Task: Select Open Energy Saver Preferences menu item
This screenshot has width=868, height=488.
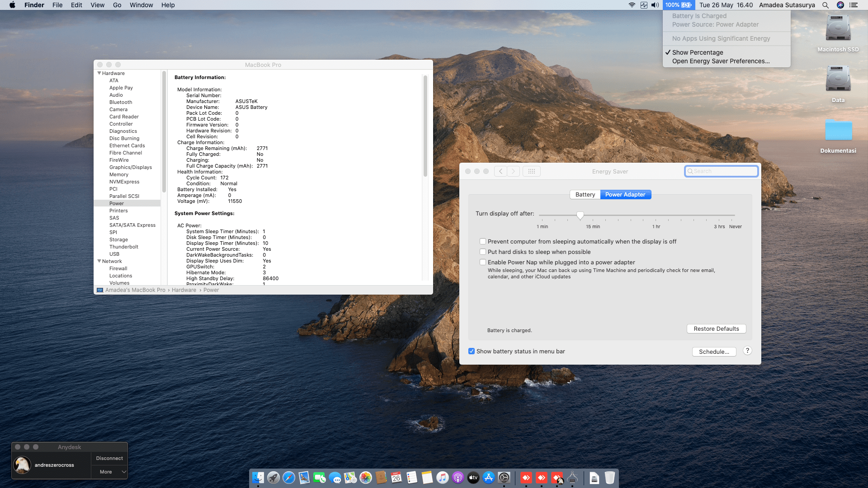Action: [721, 61]
